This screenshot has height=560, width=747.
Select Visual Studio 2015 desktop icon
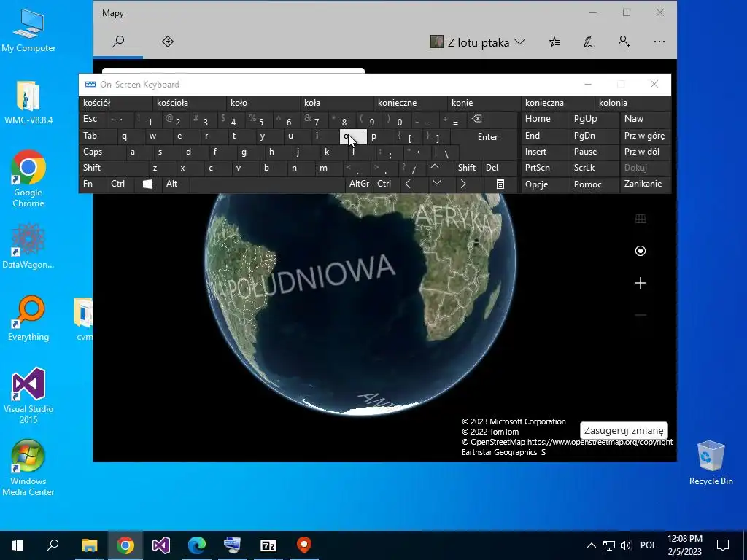tap(28, 396)
